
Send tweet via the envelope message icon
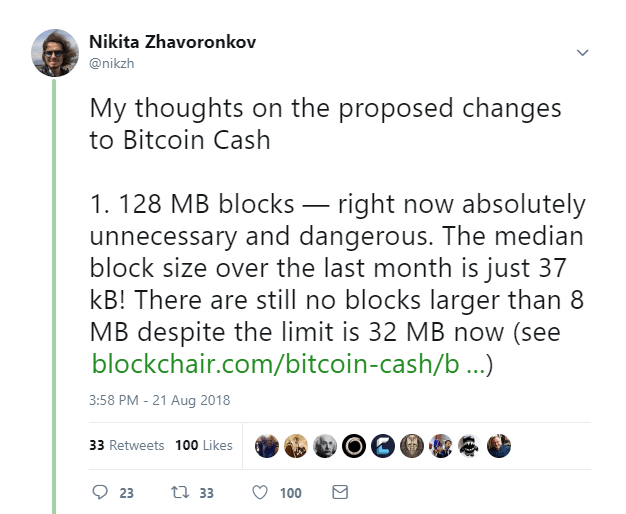(x=339, y=492)
